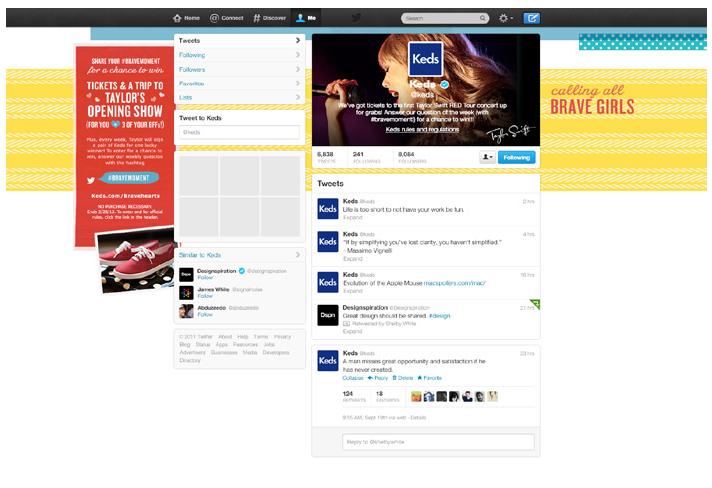View the 6,838 tweets count
The height and width of the screenshot is (488, 712).
click(x=326, y=157)
